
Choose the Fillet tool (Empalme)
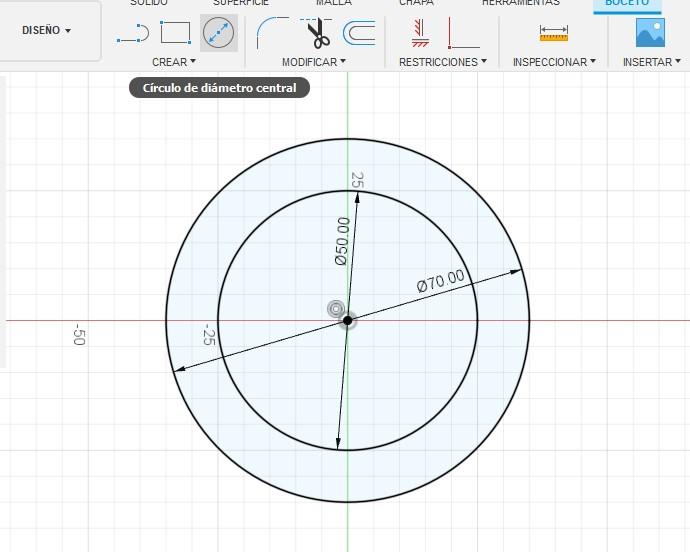pos(272,33)
